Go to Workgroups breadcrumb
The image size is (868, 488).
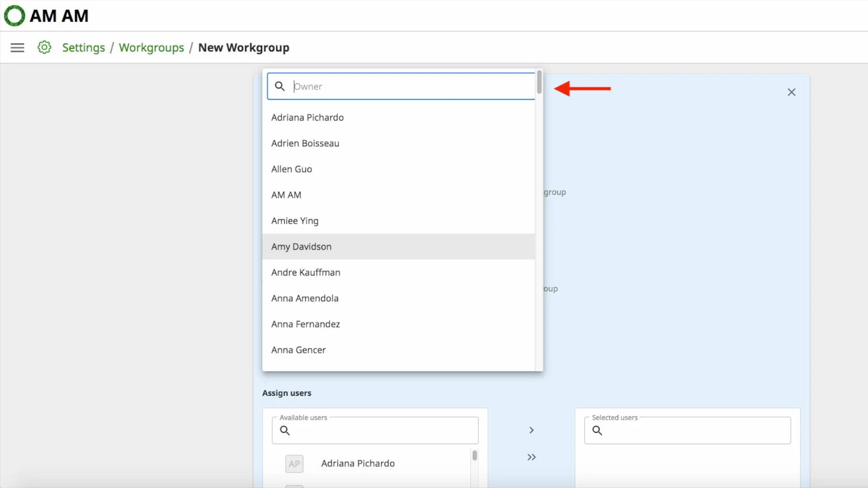(151, 47)
